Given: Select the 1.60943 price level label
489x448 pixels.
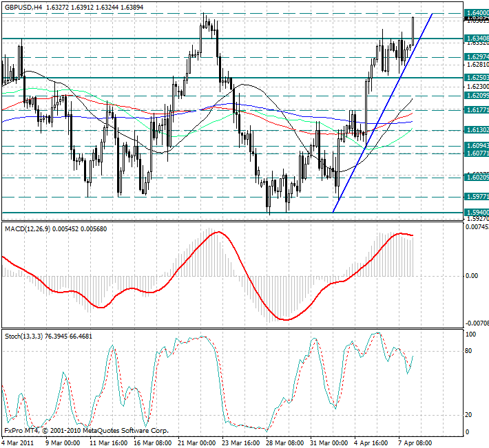Looking at the screenshot, I should [477, 146].
